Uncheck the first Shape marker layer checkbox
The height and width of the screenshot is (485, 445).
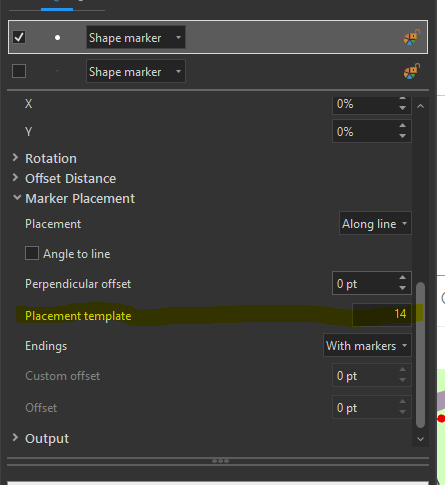[x=19, y=37]
